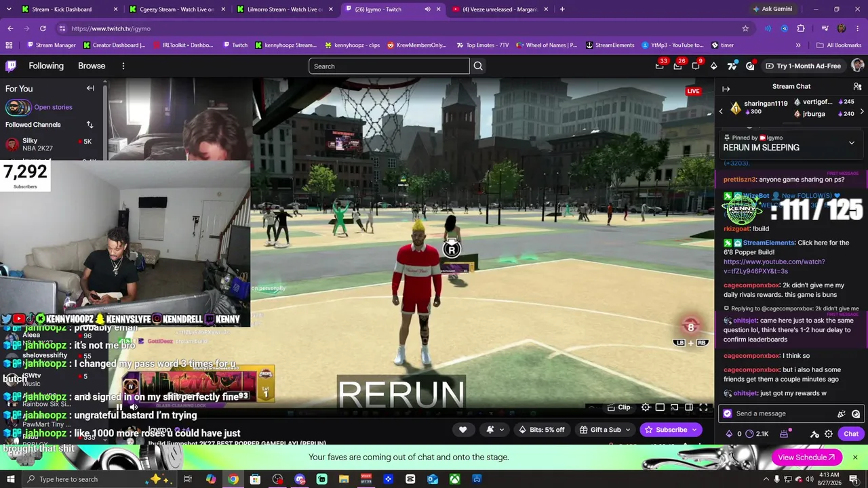Screen dimensions: 868x488
Task: Show previous gift leaderboard entry arrow
Action: coord(721,110)
